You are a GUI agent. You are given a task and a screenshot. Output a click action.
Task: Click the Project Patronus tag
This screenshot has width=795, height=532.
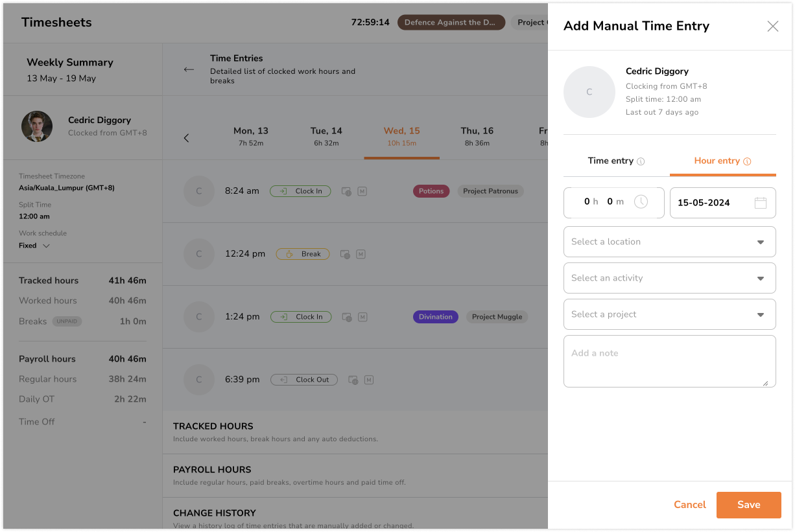(490, 191)
